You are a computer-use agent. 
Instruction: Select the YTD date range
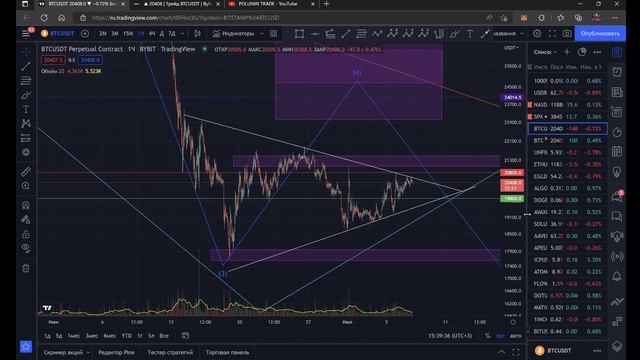pyautogui.click(x=127, y=336)
